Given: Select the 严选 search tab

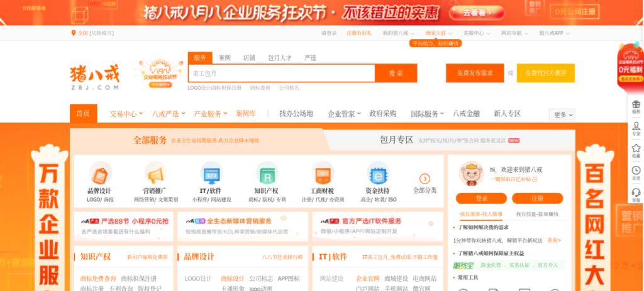Looking at the screenshot, I should click(x=311, y=58).
